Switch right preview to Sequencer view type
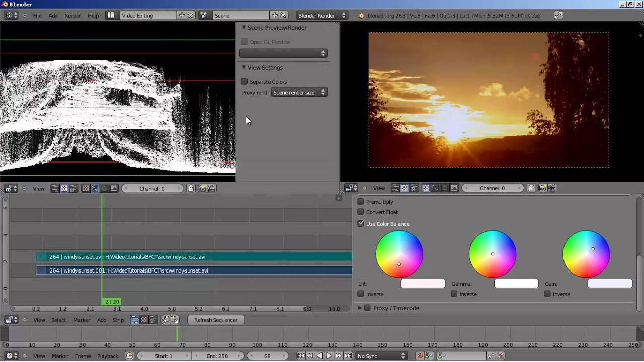The image size is (644, 362). (395, 188)
